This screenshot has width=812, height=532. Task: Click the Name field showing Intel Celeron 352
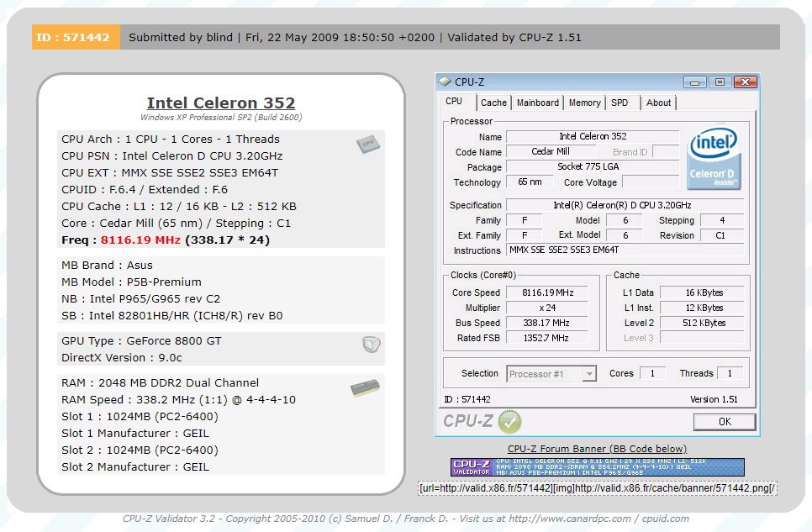coord(593,136)
